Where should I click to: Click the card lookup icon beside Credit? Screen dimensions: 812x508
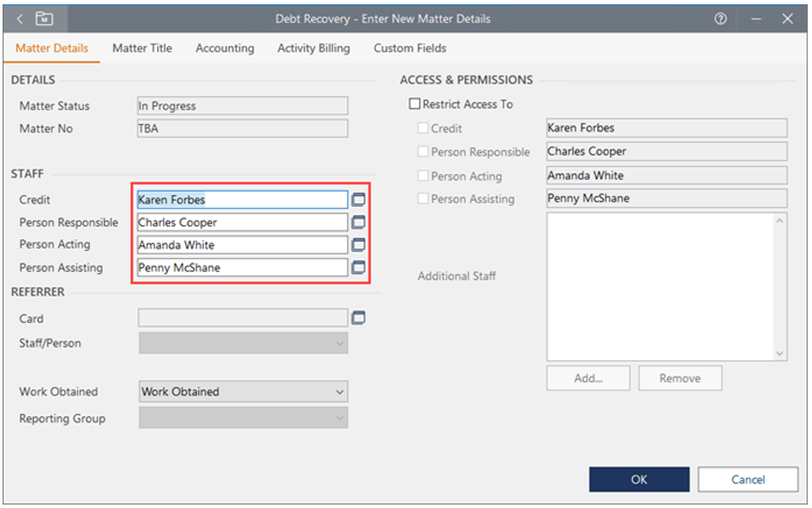click(359, 200)
